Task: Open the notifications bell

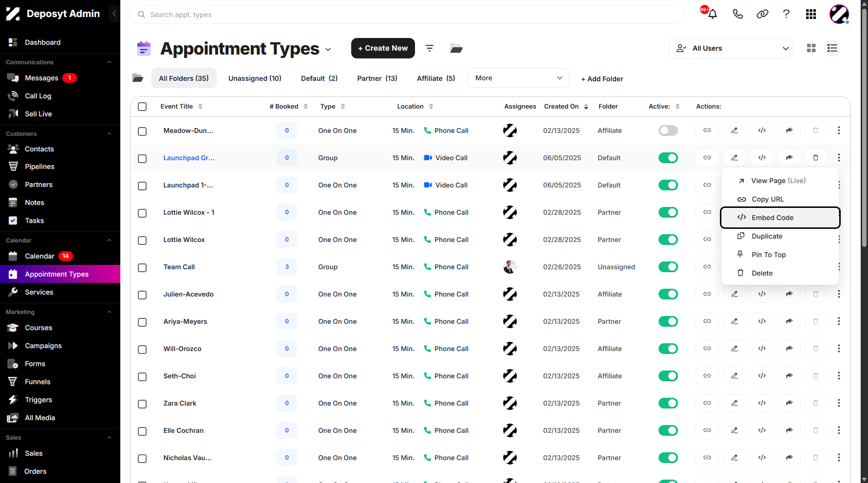Action: tap(712, 14)
